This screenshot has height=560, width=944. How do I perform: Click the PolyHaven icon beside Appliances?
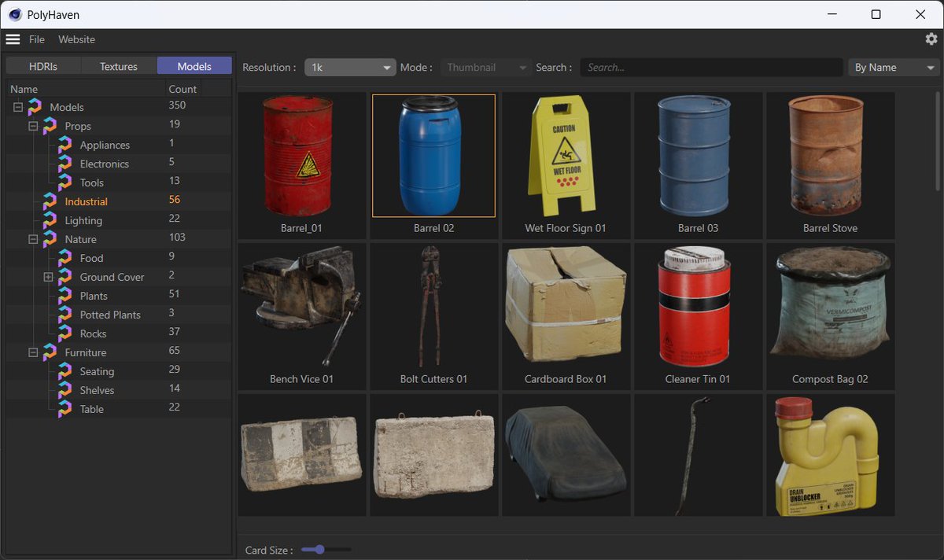(65, 145)
